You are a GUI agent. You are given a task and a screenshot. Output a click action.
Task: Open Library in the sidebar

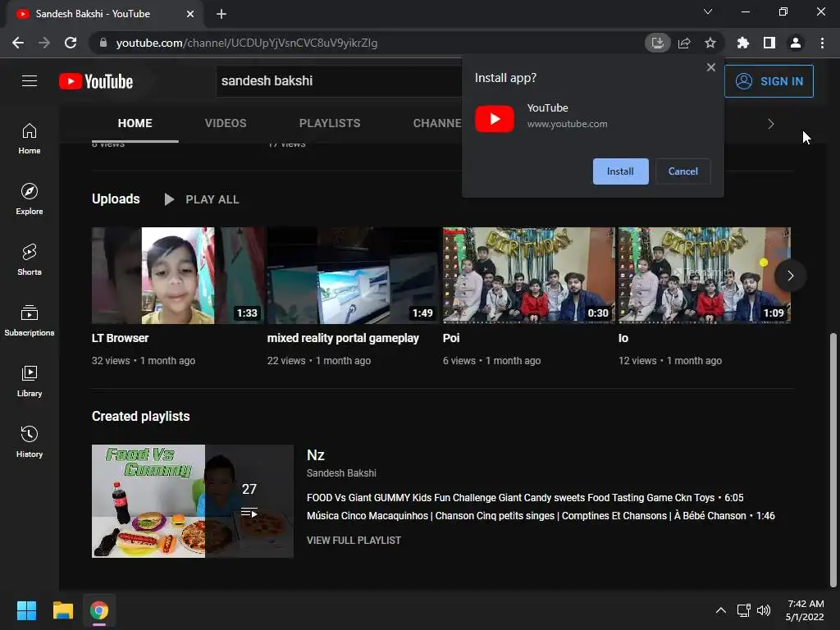[30, 381]
